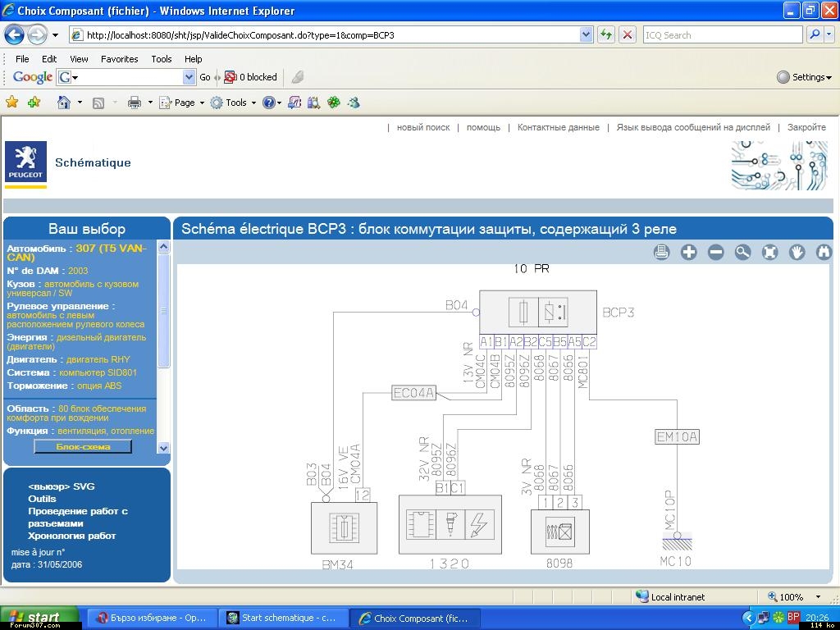The width and height of the screenshot is (840, 630).
Task: Click the blue Help question mark icon
Action: point(269,103)
